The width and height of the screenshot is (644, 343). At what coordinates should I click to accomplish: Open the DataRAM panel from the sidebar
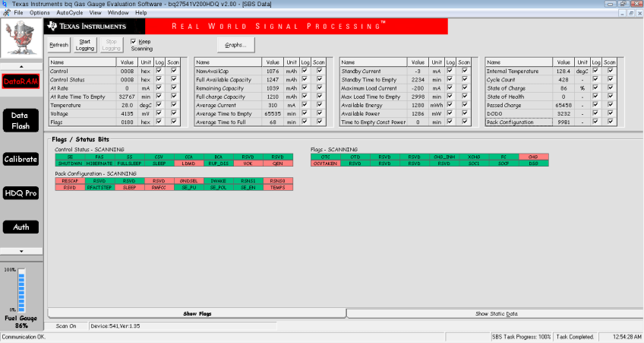pyautogui.click(x=21, y=81)
